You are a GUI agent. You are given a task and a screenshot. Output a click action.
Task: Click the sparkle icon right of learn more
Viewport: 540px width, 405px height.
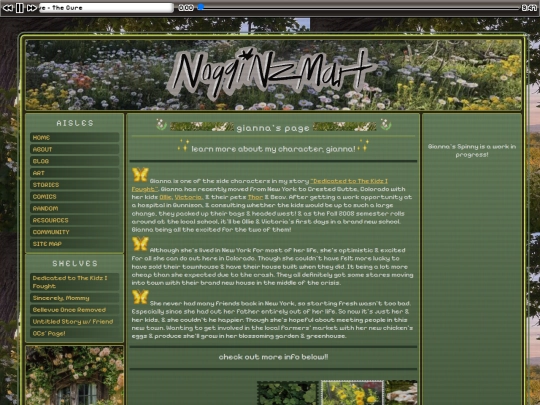[x=364, y=146]
